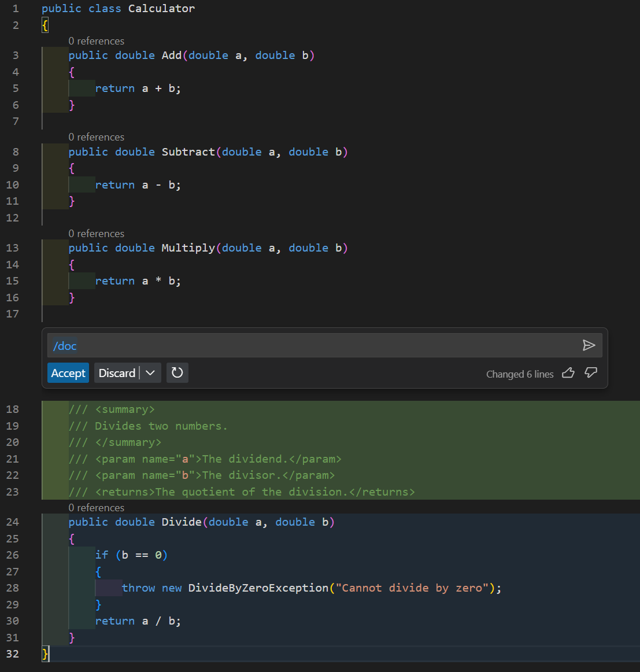Image resolution: width=640 pixels, height=672 pixels.
Task: Click the string "Cannot divide by zero"
Action: pos(412,588)
